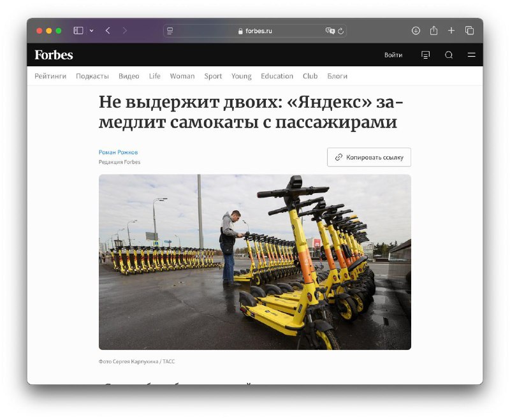This screenshot has width=510, height=420.
Task: Open the Блоги menu item
Action: [x=337, y=76]
